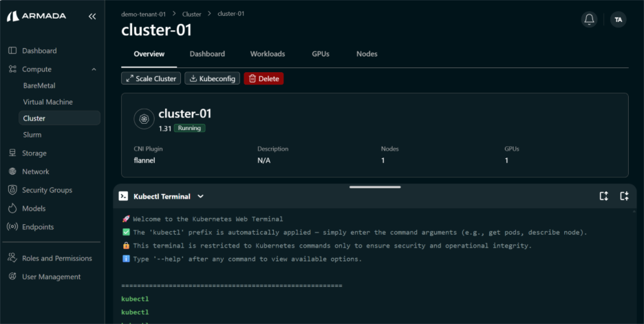Screen dimensions: 644x324
Task: Open notifications bell icon
Action: pyautogui.click(x=589, y=19)
